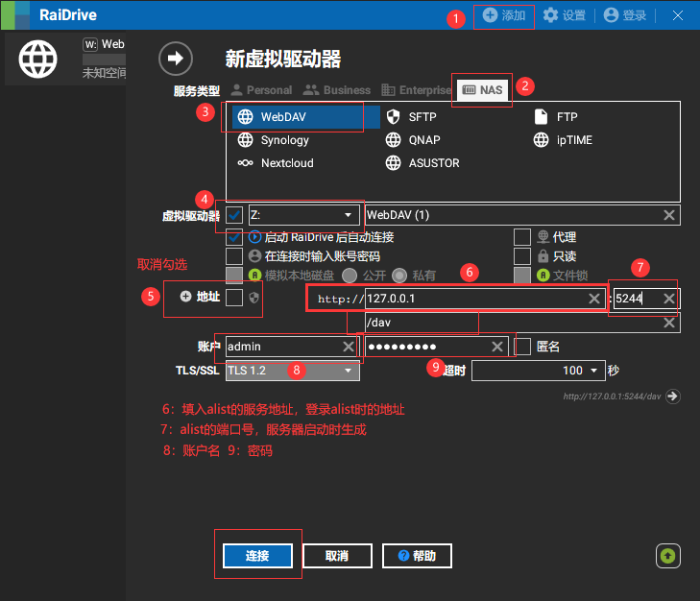Screen dimensions: 700x601
Task: Switch to Business service tab
Action: coord(337,90)
